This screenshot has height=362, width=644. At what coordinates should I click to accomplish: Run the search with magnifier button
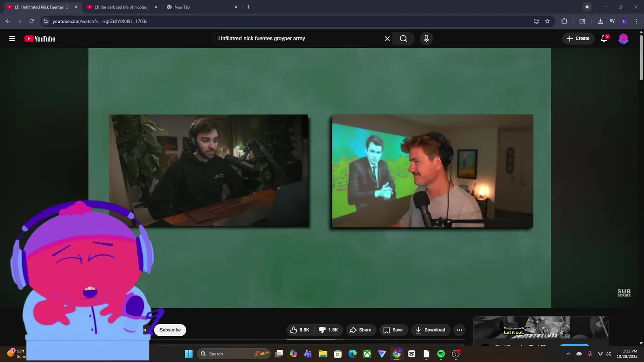pyautogui.click(x=404, y=39)
